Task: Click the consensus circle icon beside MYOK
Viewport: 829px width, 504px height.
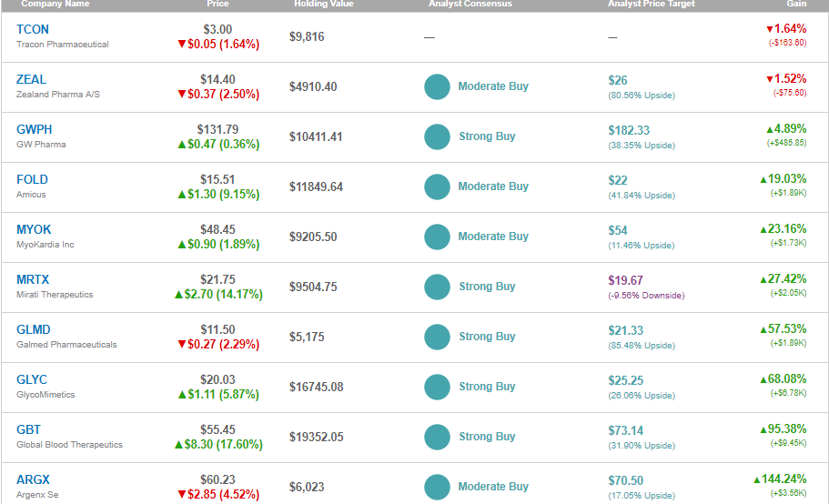Action: tap(437, 237)
